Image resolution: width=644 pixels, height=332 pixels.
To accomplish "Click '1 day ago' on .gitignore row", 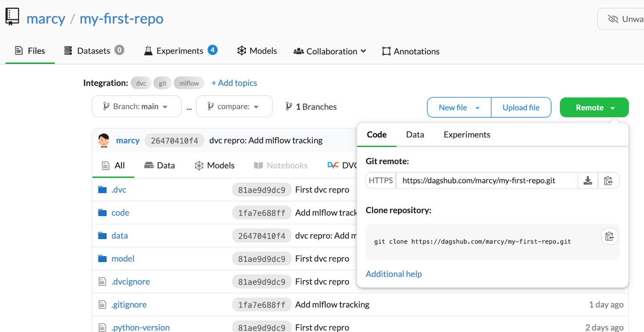I will click(606, 304).
